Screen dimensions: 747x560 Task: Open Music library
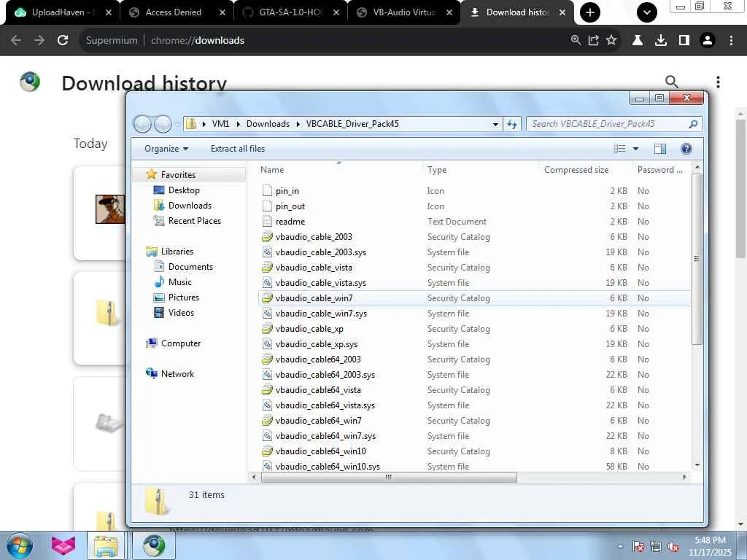pyautogui.click(x=179, y=282)
